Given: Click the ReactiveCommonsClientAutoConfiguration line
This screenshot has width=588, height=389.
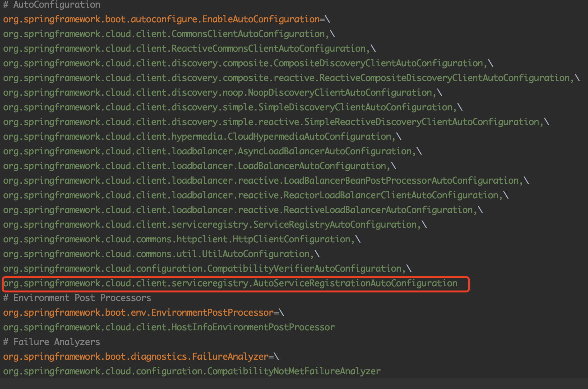Looking at the screenshot, I should pos(189,49).
